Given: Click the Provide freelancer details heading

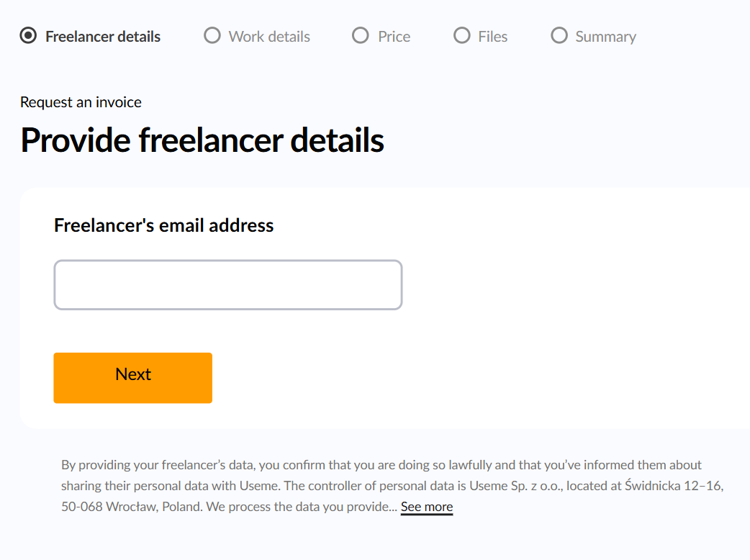Looking at the screenshot, I should click(x=202, y=140).
